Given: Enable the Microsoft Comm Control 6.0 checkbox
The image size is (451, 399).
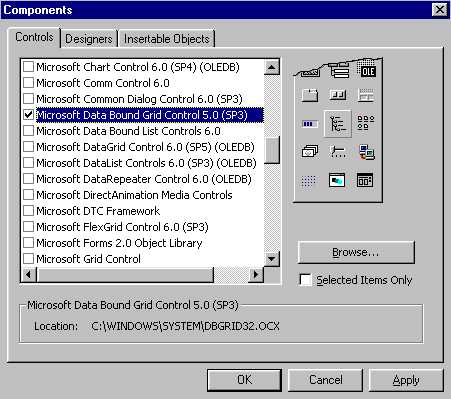Looking at the screenshot, I should click(29, 83).
